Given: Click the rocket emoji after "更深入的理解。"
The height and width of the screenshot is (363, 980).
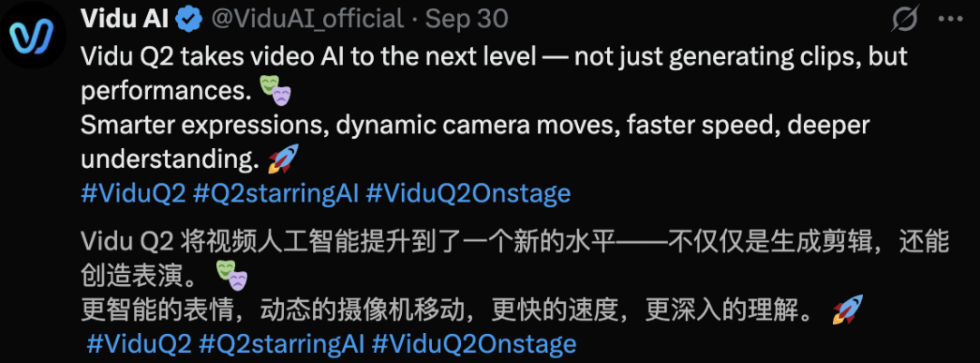Looking at the screenshot, I should [x=847, y=310].
